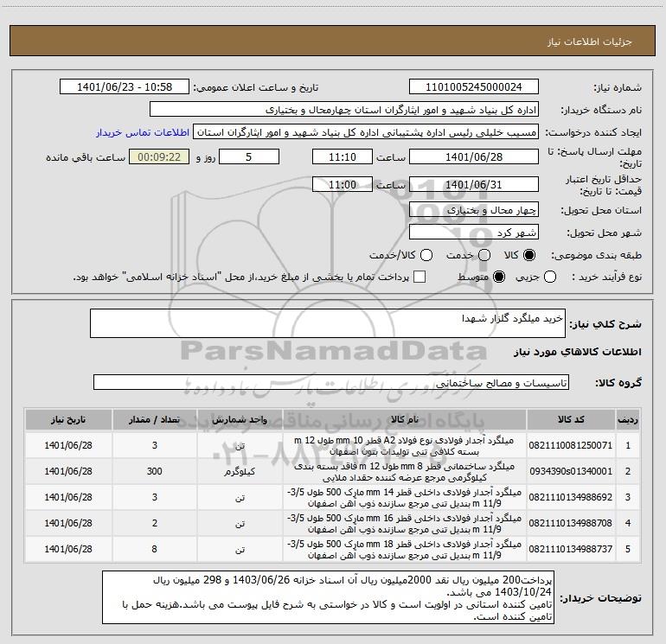The width and height of the screenshot is (666, 644).
Task: Choose the جزیی purchase type radio button
Action: (550, 277)
